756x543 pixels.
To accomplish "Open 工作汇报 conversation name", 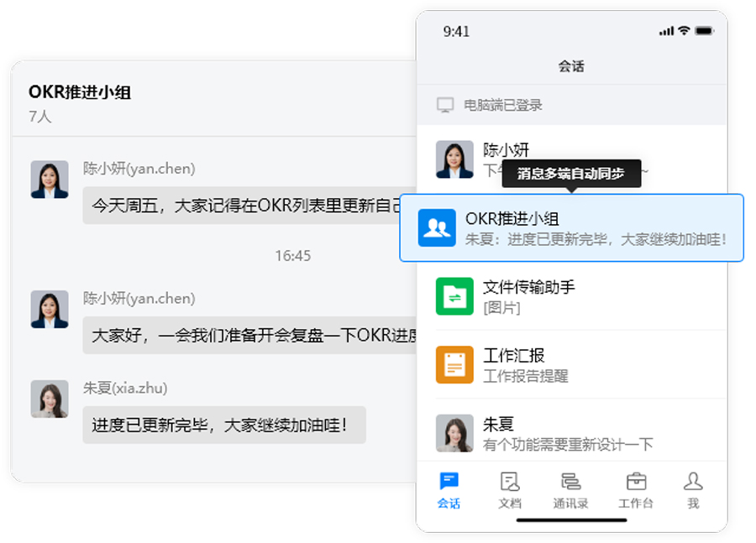I will pos(513,356).
